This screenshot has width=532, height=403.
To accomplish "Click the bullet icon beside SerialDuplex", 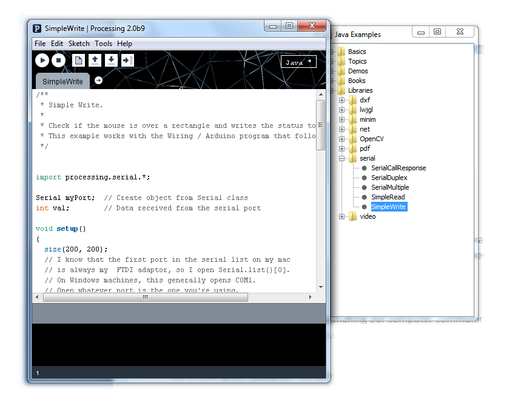I will pyautogui.click(x=365, y=178).
